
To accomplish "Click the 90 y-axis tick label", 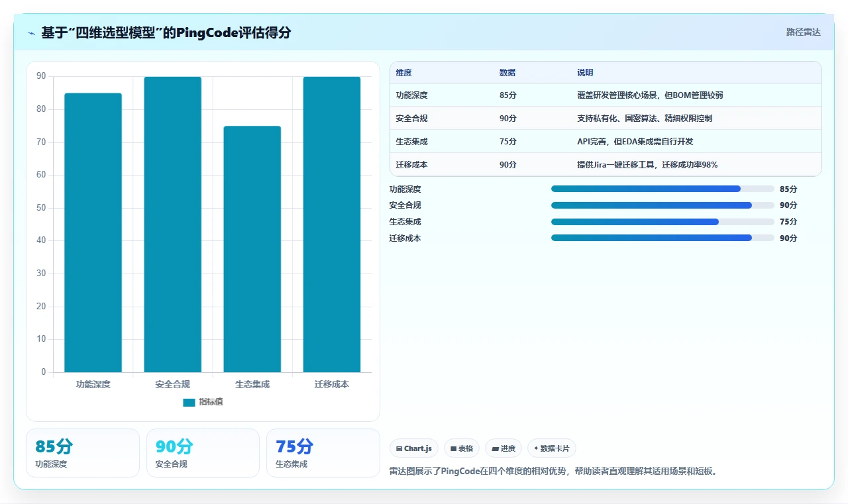I will click(x=41, y=76).
